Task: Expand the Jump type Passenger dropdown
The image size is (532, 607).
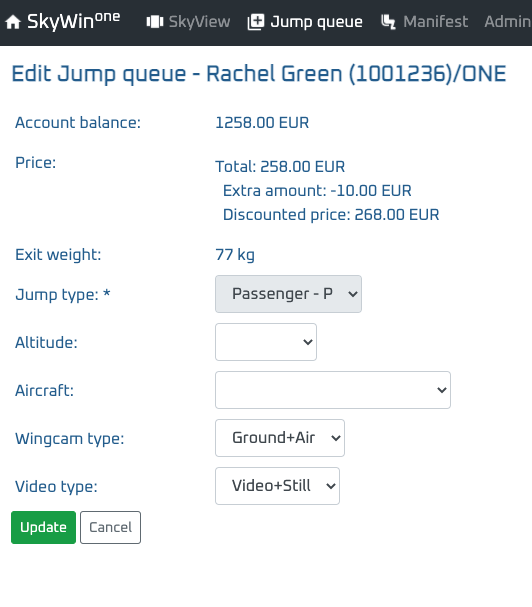Action: pos(288,294)
